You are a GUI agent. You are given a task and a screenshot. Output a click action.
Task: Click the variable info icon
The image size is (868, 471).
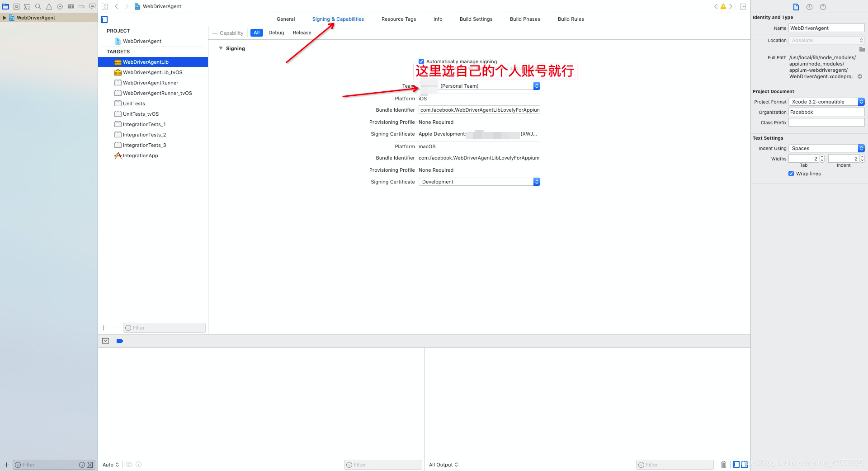pos(139,464)
